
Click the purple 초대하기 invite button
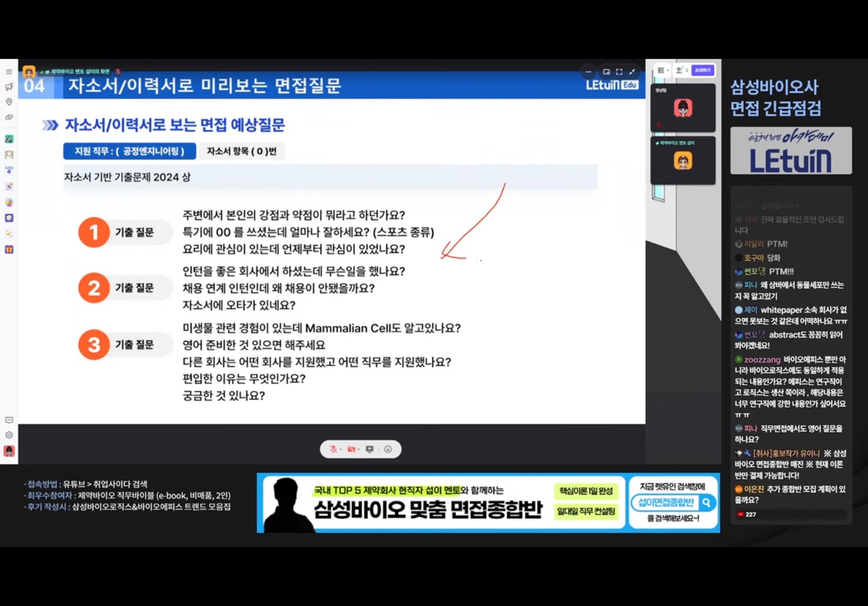(703, 70)
